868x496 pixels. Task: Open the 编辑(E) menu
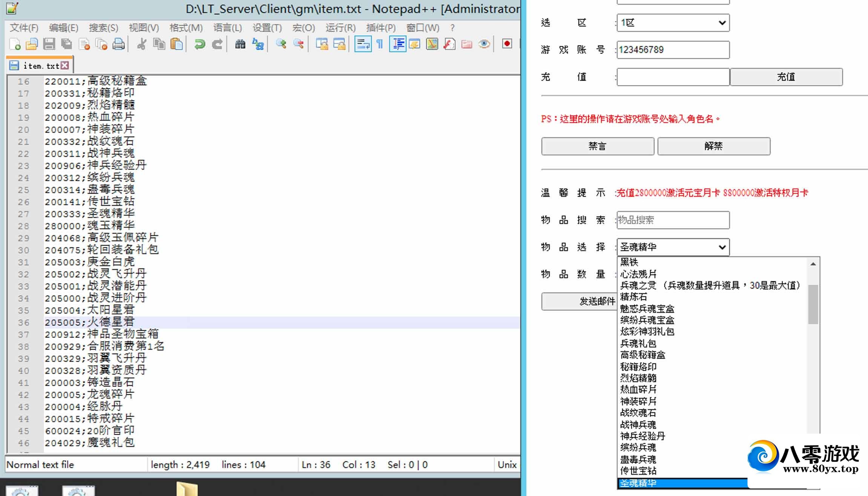[x=63, y=28]
